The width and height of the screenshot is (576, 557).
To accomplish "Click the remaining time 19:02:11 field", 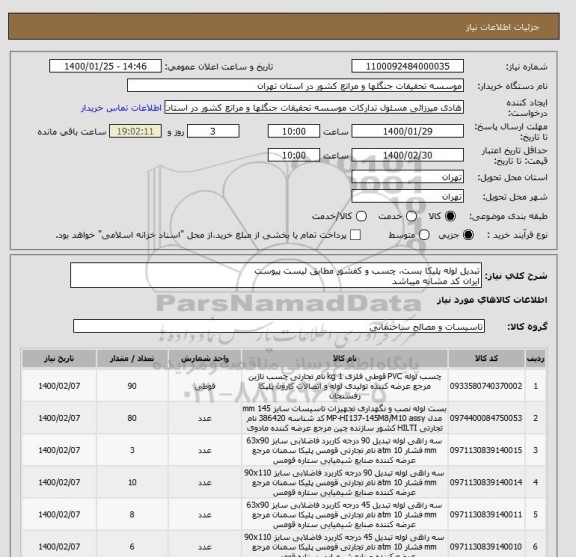I will pos(135,131).
